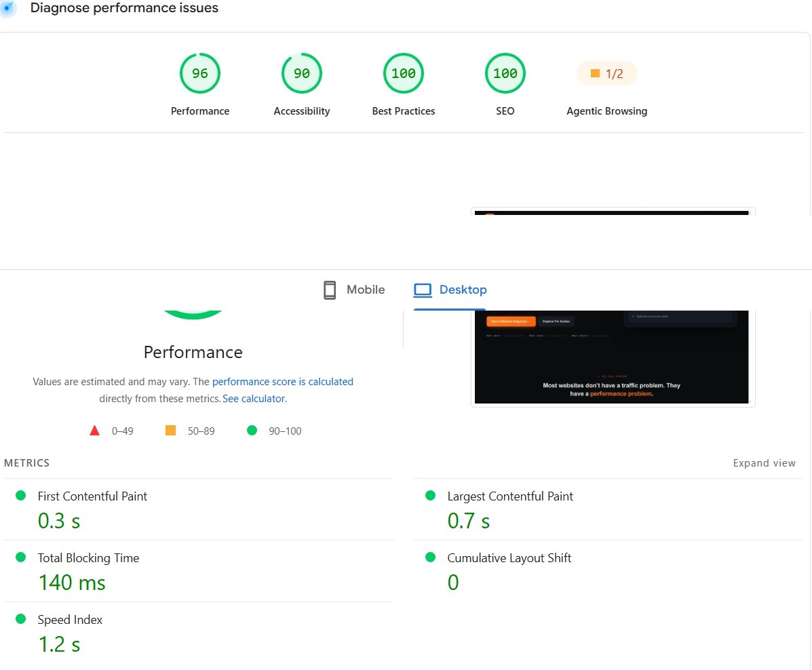
Task: Open the 'See calculator' link
Action: click(254, 399)
